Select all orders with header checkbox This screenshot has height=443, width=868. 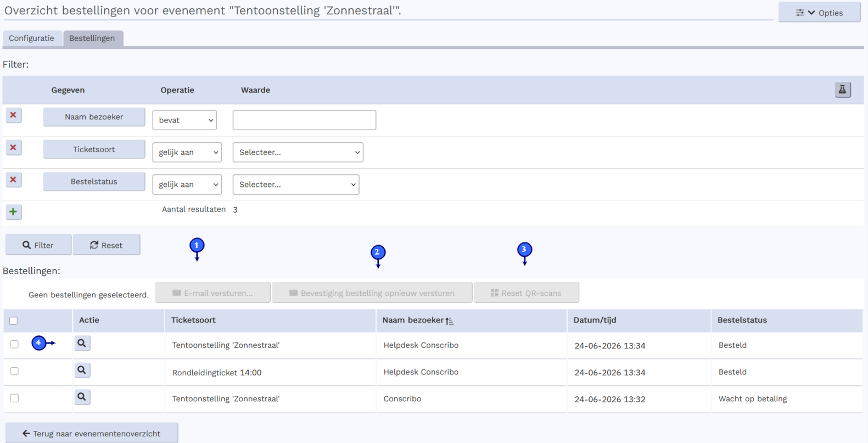pyautogui.click(x=14, y=320)
